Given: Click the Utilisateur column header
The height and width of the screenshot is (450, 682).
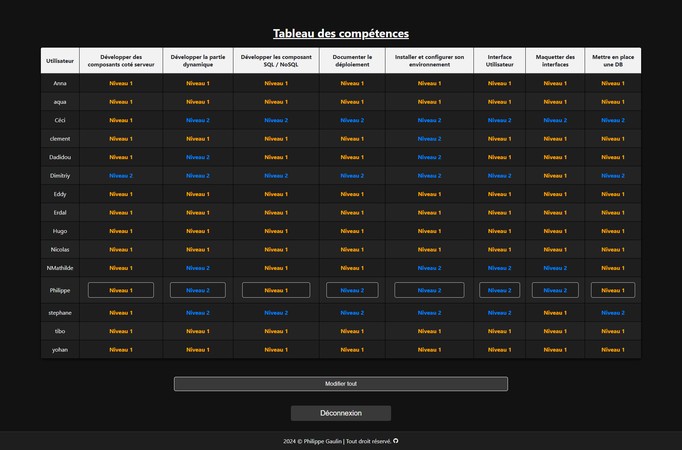Looking at the screenshot, I should [x=60, y=61].
